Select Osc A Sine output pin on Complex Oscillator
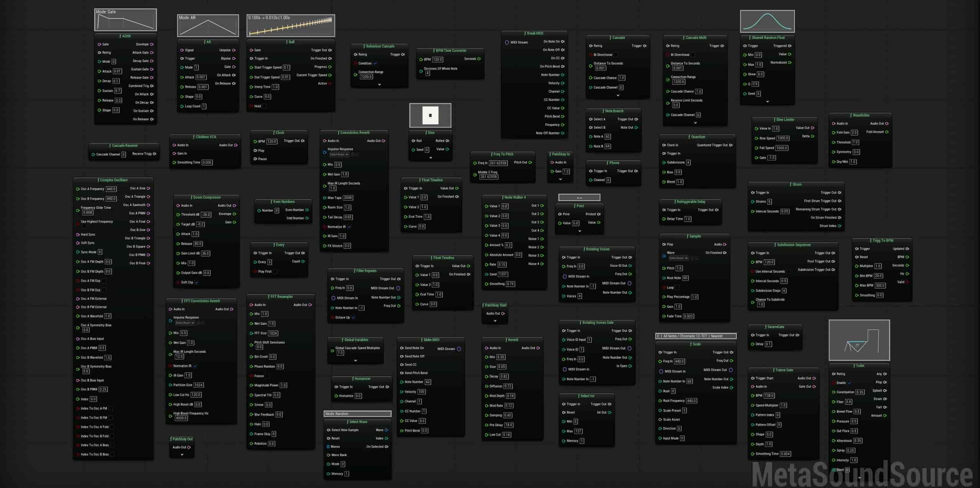Viewport: 980px width, 488px height. click(x=149, y=189)
